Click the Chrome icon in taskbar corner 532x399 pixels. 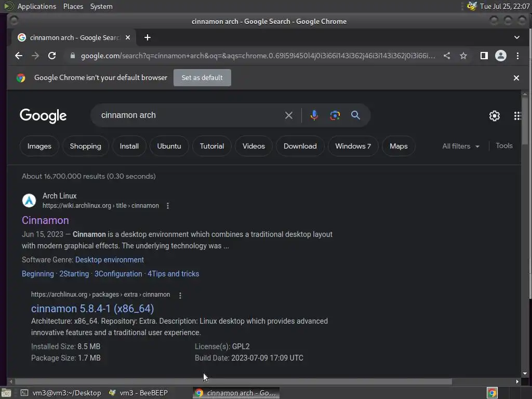click(x=492, y=393)
